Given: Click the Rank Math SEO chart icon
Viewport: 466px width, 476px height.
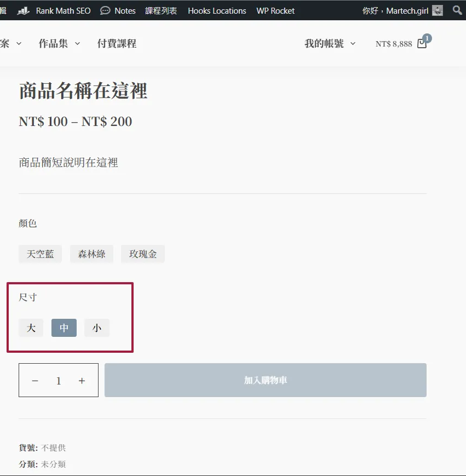Looking at the screenshot, I should pyautogui.click(x=23, y=10).
